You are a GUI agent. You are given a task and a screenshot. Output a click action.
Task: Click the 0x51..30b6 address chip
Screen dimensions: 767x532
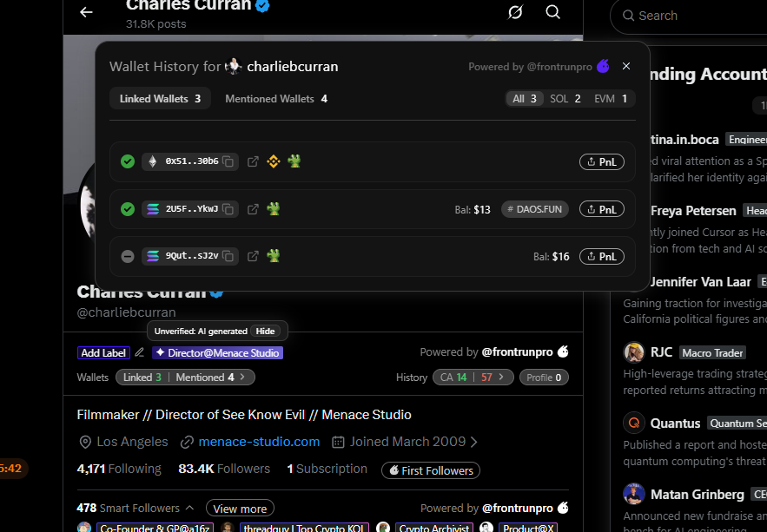[x=190, y=161]
